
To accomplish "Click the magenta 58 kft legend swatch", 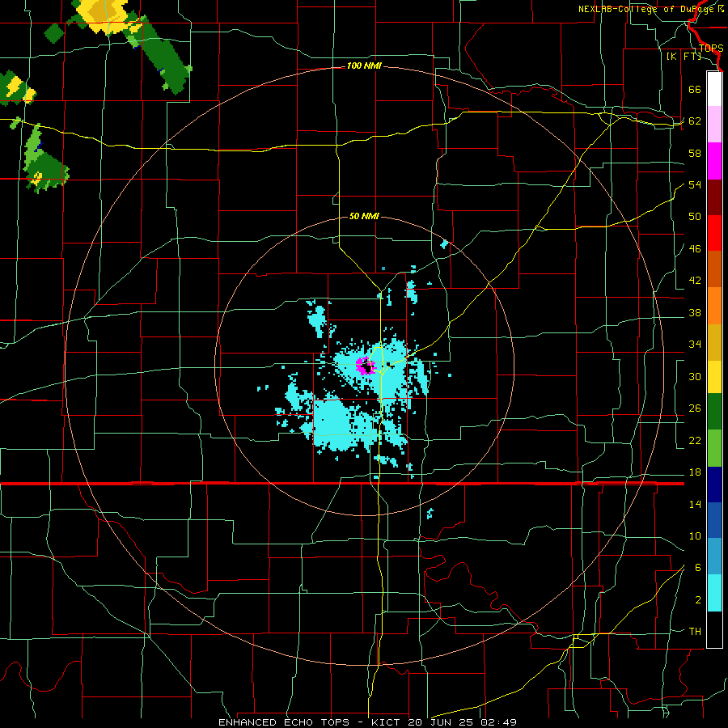I will pos(714,161).
